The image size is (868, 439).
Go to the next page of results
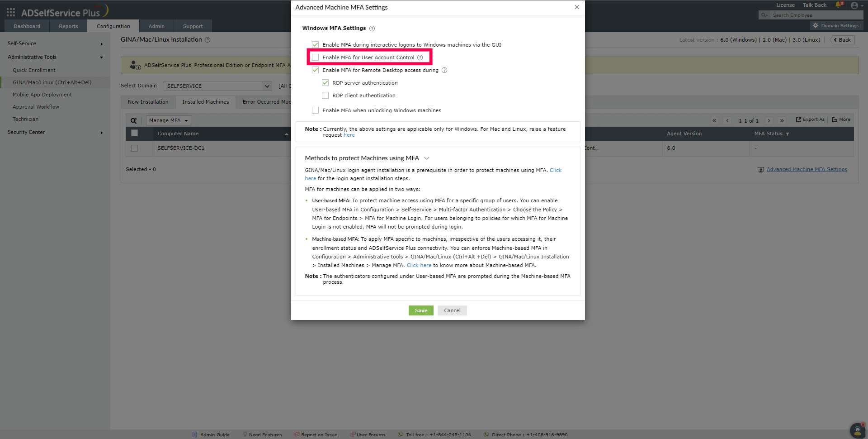(769, 120)
